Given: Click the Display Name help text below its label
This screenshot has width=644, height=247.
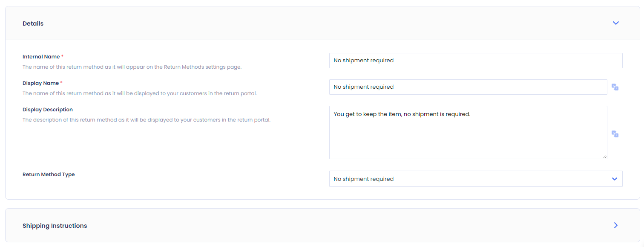Looking at the screenshot, I should 140,93.
